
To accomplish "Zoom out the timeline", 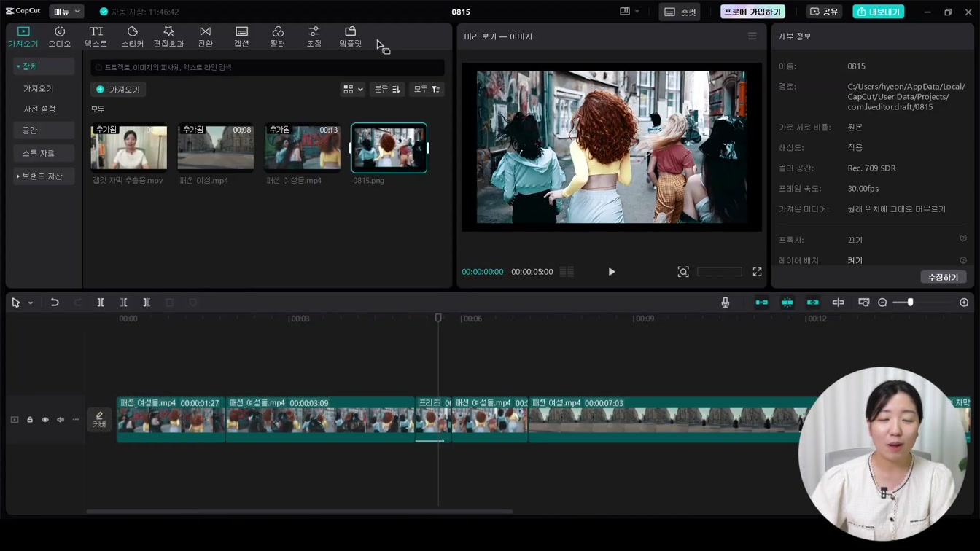I will [x=882, y=302].
